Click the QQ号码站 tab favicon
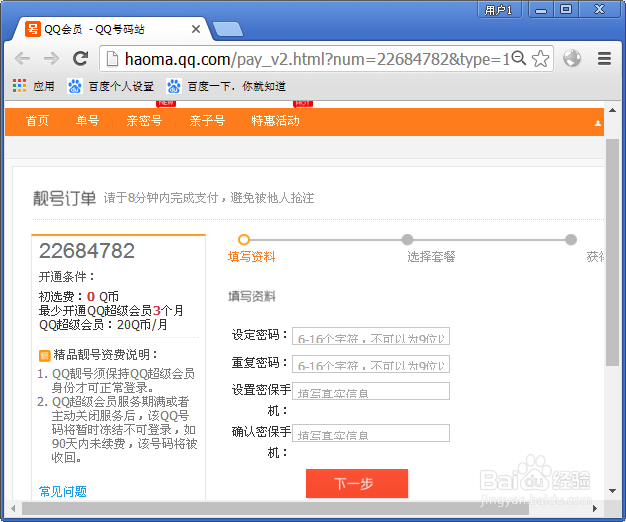626x522 pixels. pyautogui.click(x=33, y=29)
